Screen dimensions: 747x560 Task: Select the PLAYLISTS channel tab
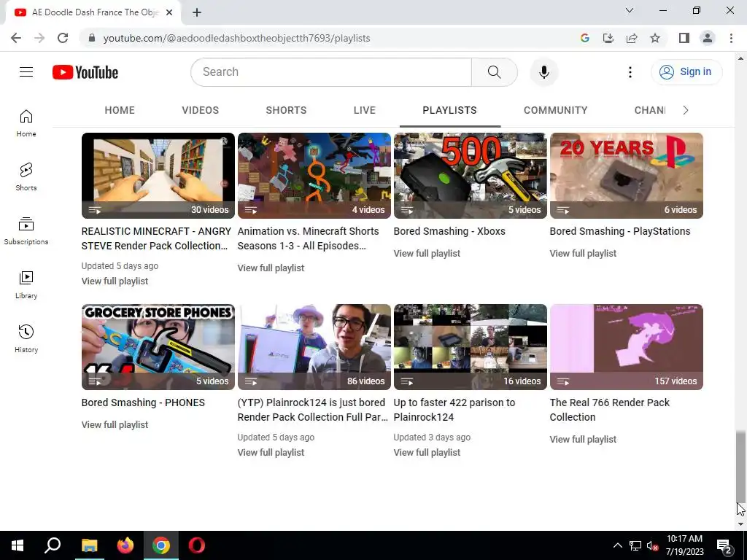(449, 111)
